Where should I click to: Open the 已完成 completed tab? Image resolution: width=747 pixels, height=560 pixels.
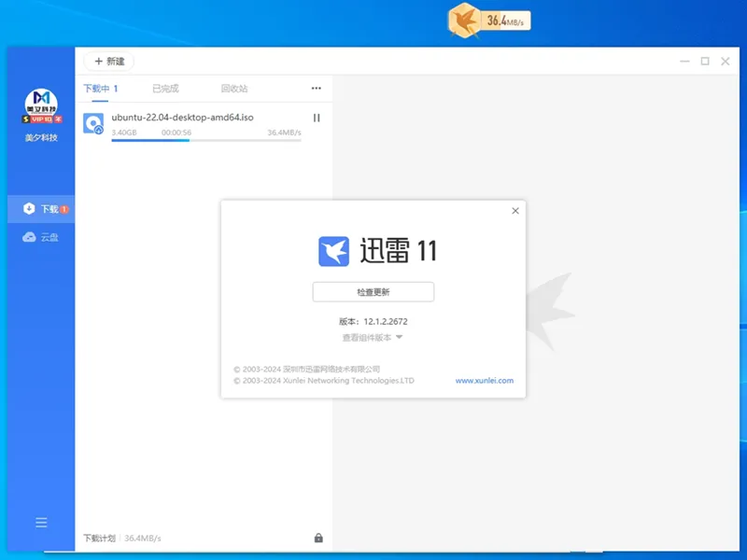pos(166,89)
